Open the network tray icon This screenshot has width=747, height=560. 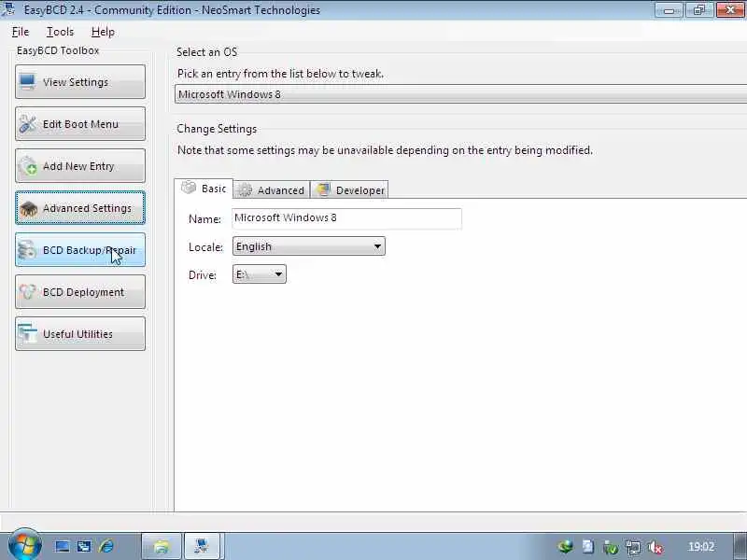633,547
